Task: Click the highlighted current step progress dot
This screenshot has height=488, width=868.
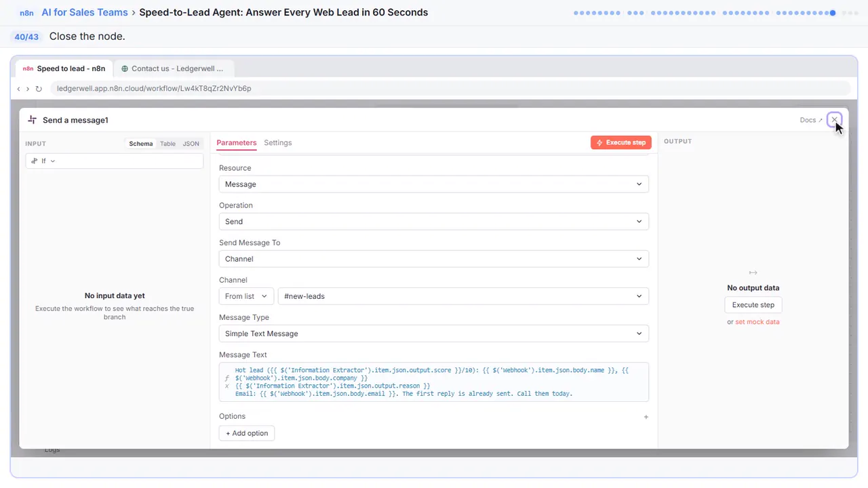Action: [833, 13]
